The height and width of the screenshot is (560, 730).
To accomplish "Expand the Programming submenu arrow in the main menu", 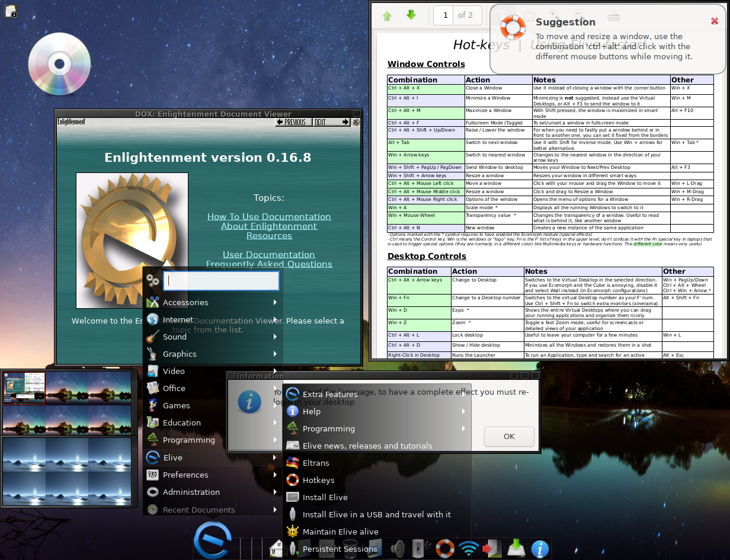I will [276, 440].
